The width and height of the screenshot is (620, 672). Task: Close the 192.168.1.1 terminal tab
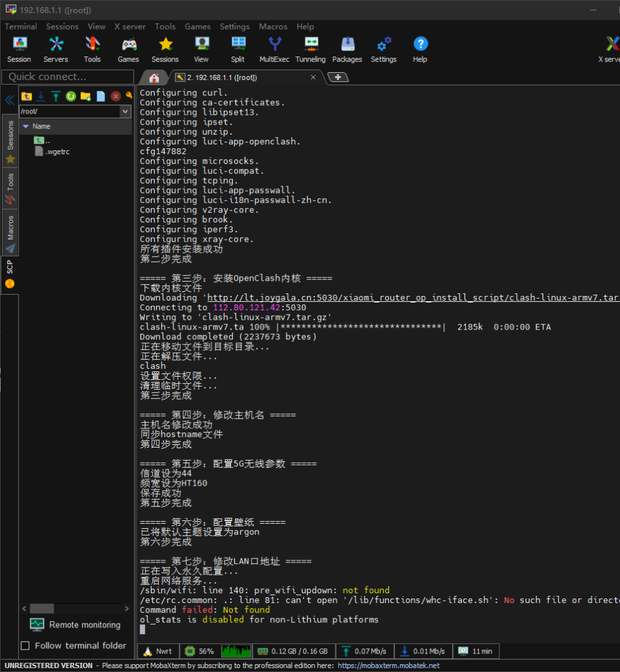tap(313, 77)
